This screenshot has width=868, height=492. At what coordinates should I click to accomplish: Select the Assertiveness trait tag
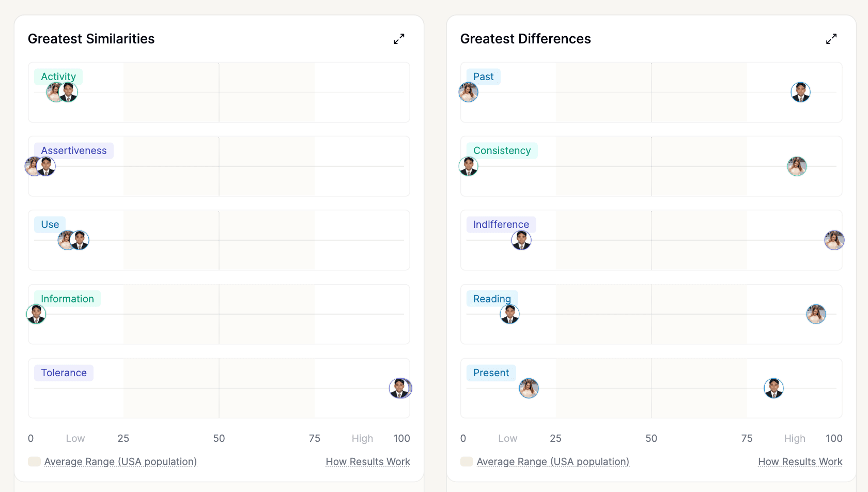pos(74,150)
